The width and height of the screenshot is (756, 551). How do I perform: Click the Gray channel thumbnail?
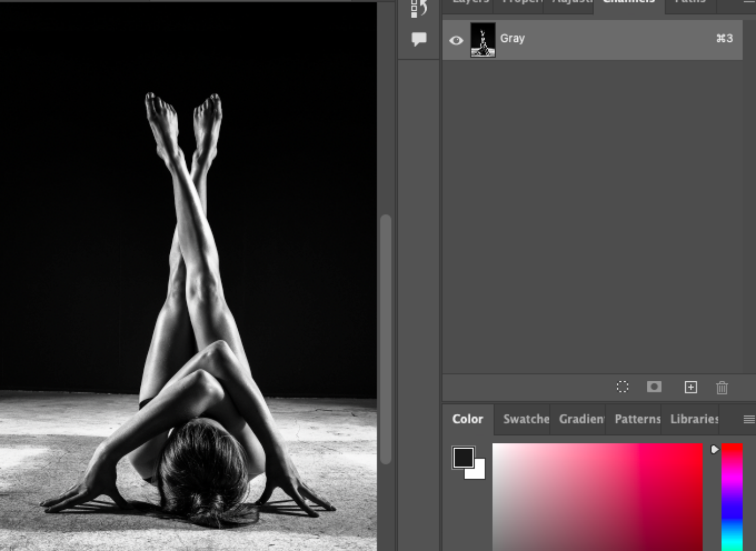[483, 39]
